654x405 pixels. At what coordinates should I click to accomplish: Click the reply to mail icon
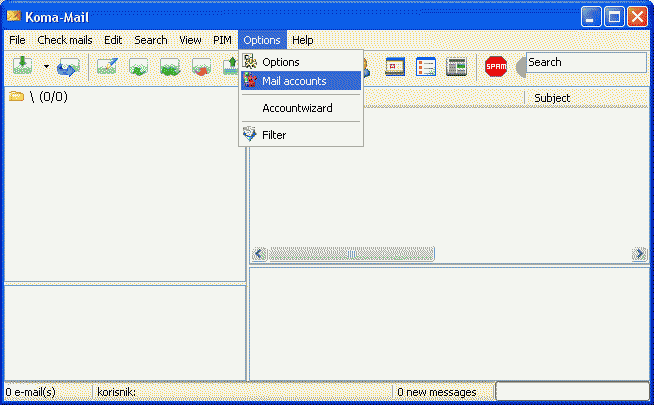(x=139, y=67)
